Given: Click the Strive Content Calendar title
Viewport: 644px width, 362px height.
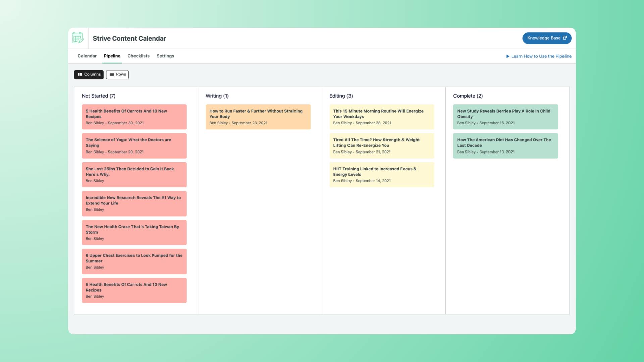Looking at the screenshot, I should (129, 38).
